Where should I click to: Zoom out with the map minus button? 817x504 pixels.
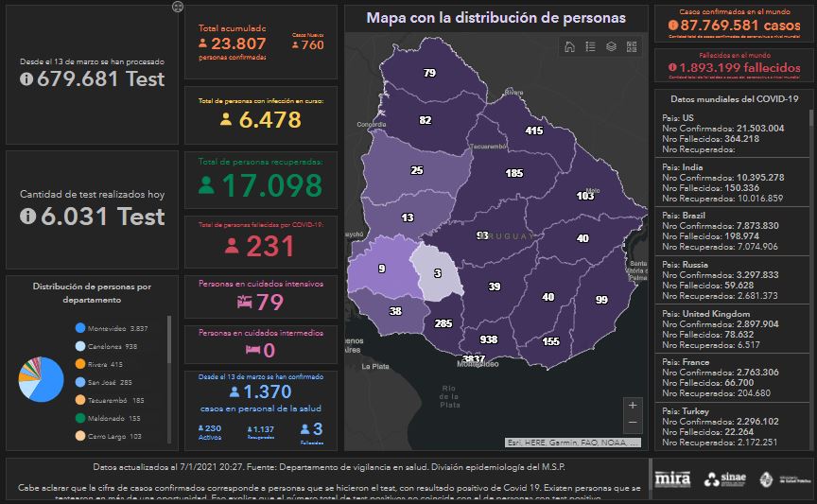(x=633, y=423)
